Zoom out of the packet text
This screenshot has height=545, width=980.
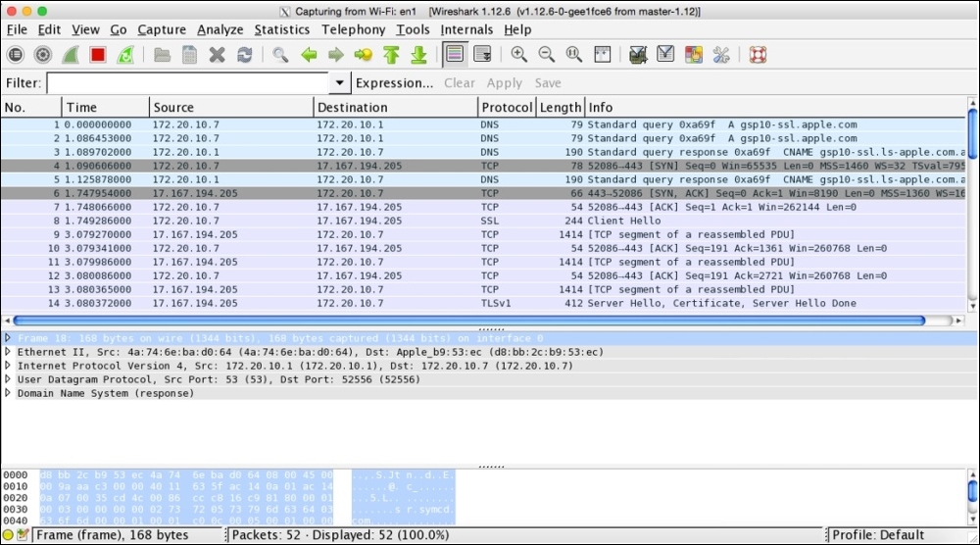546,55
